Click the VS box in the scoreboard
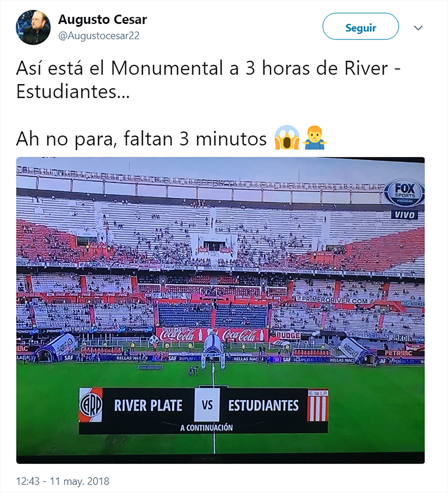448x493 pixels. point(207,405)
